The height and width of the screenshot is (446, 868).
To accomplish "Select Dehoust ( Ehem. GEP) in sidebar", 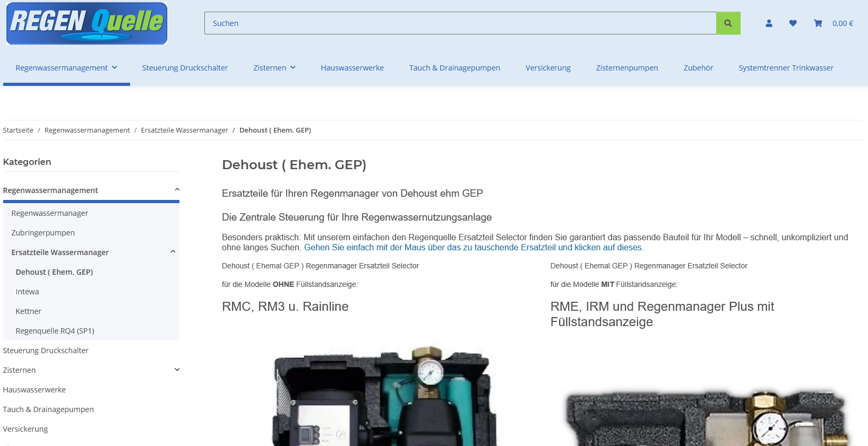I will [54, 272].
